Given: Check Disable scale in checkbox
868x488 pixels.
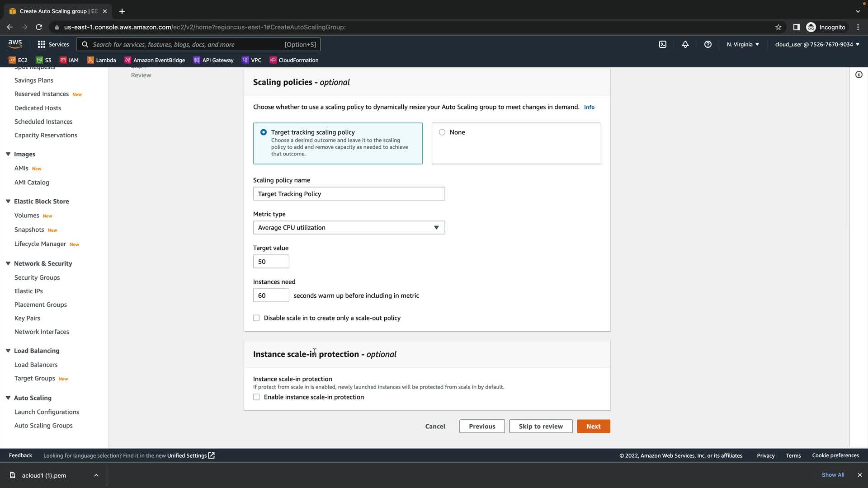Looking at the screenshot, I should click(x=256, y=318).
